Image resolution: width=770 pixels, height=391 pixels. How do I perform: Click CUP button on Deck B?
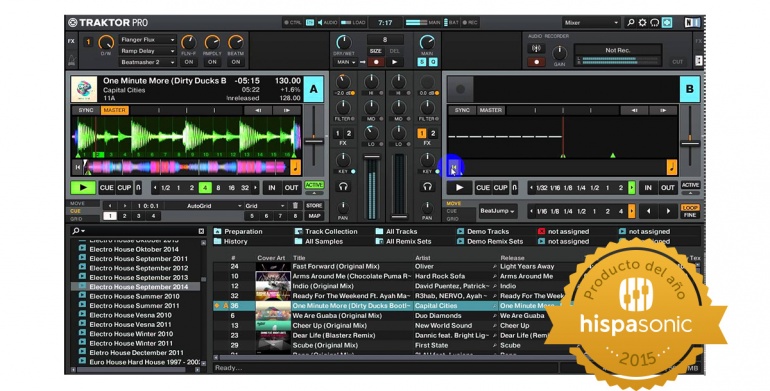pyautogui.click(x=500, y=188)
